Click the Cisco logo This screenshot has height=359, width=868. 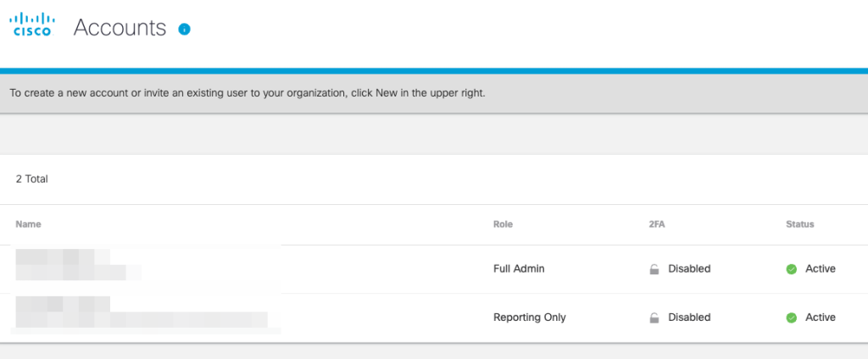(31, 25)
